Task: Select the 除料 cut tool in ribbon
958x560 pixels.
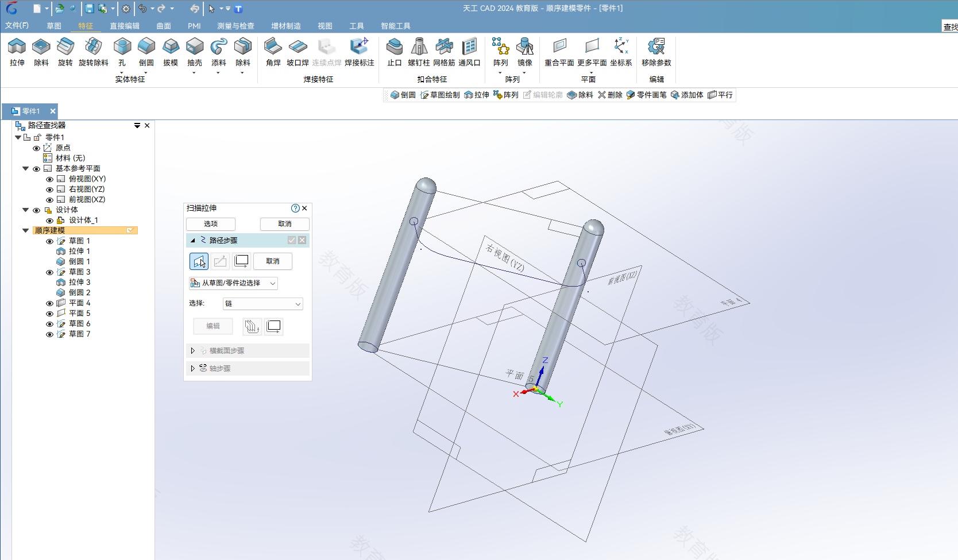Action: pos(41,52)
